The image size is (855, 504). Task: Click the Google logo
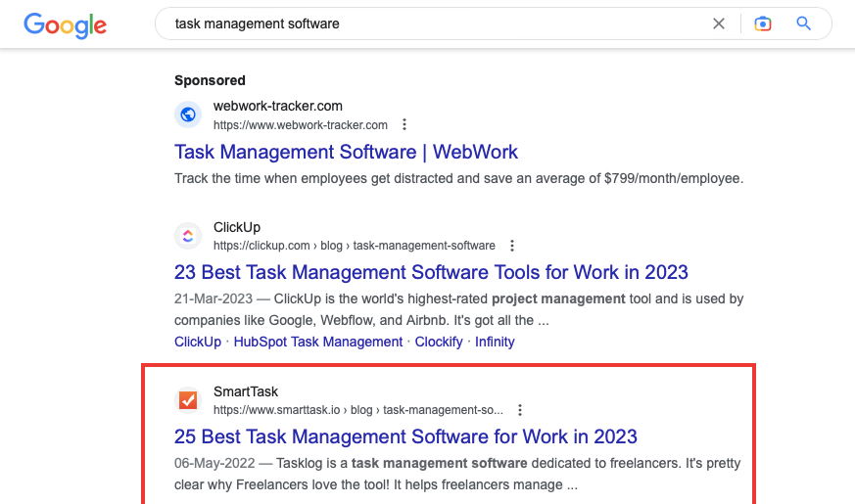tap(65, 25)
